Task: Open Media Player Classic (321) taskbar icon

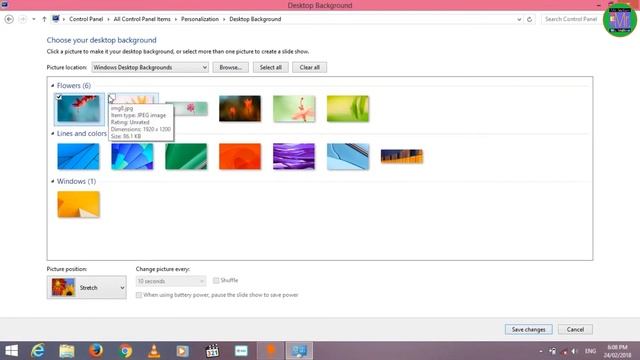Action: point(212,351)
